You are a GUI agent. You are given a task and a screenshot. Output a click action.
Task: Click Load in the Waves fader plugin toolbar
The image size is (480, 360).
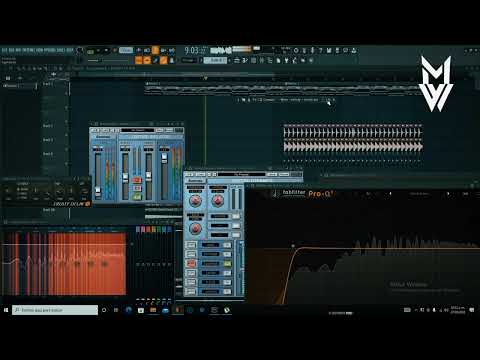[159, 130]
